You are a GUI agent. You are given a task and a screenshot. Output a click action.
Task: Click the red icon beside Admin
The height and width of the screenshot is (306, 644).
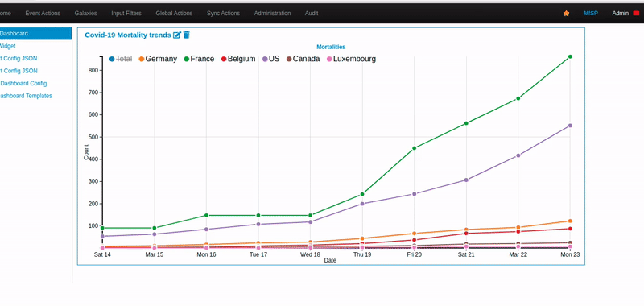click(x=636, y=13)
